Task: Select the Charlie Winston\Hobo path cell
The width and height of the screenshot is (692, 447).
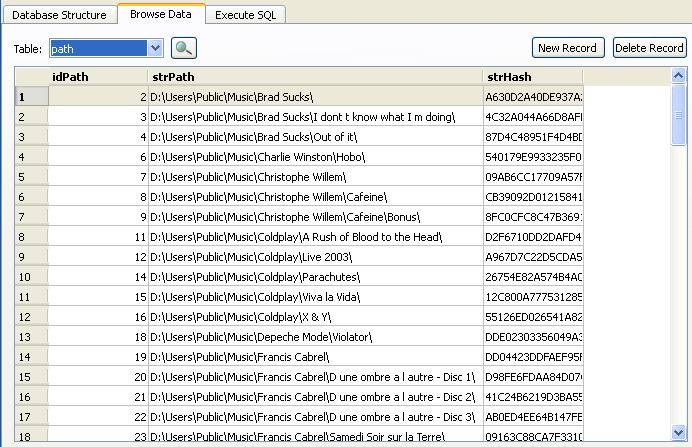Action: click(x=315, y=157)
